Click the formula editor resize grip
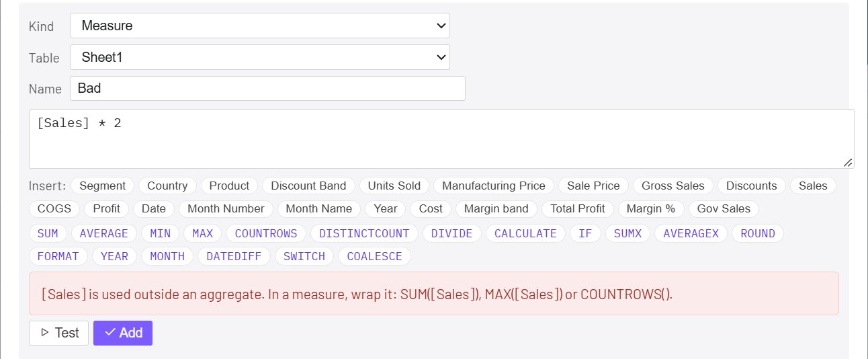This screenshot has height=359, width=868. coord(848,162)
